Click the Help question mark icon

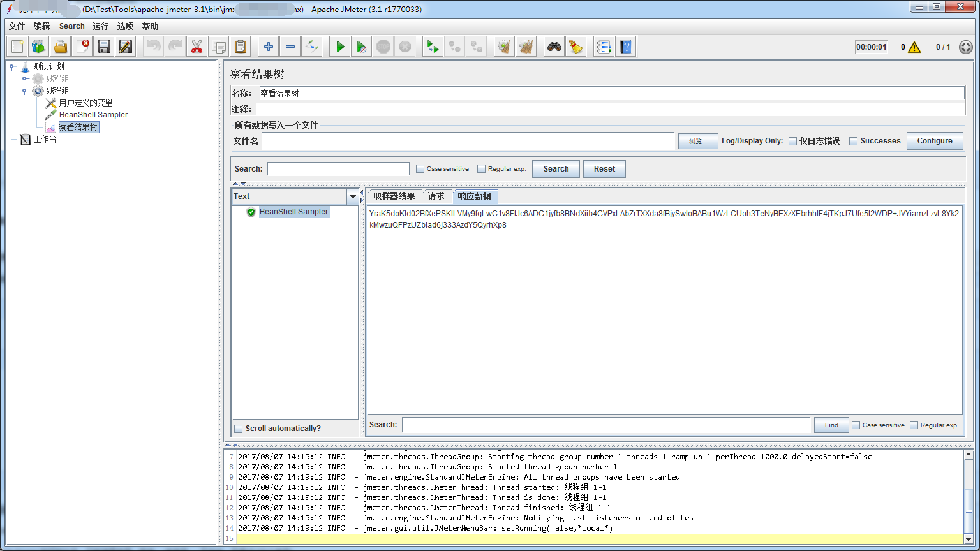[x=626, y=46]
